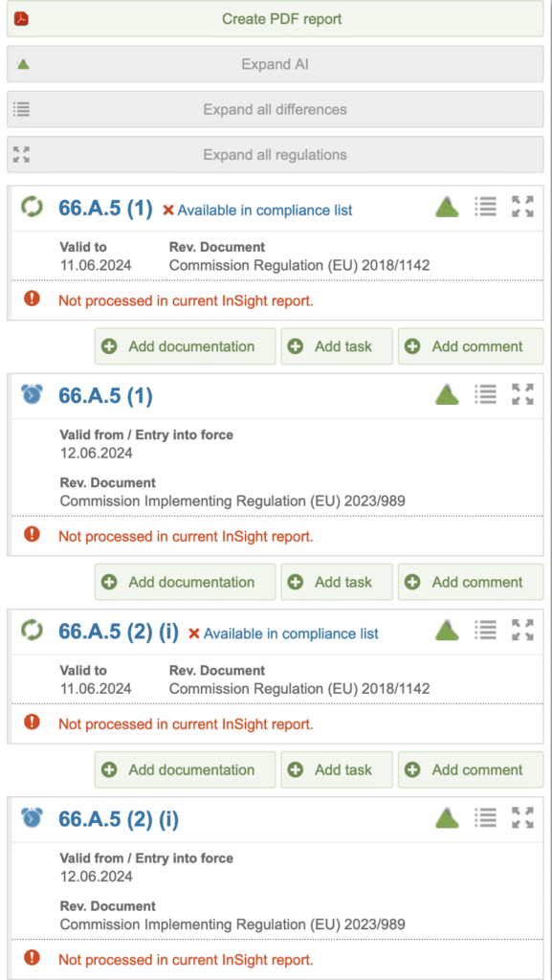Click Expand all differences button
This screenshot has height=980, width=552.
coord(276,109)
